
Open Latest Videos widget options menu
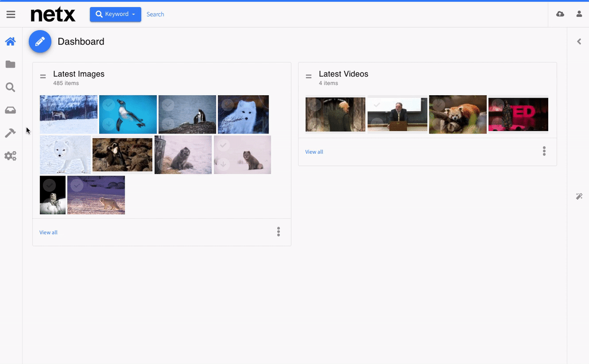tap(544, 151)
